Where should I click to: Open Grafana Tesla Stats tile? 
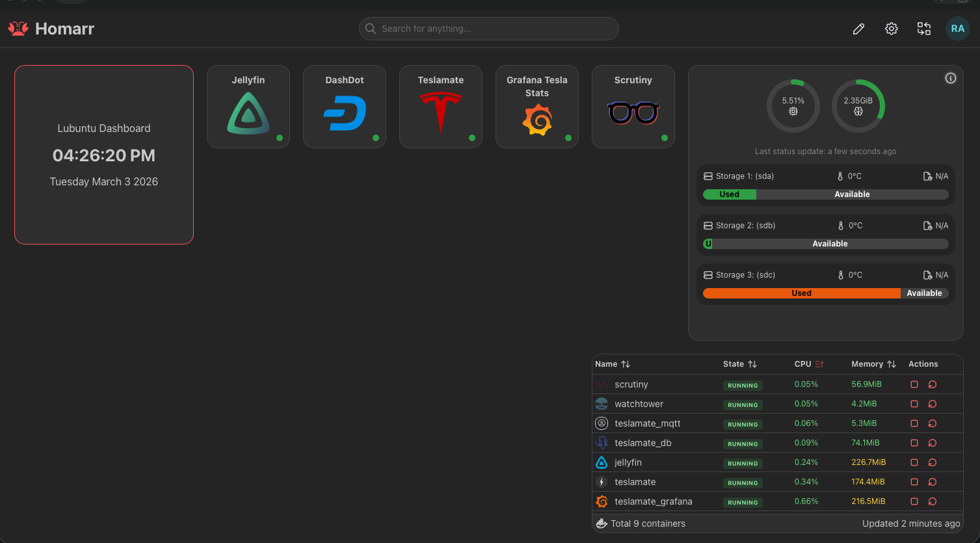coord(537,107)
